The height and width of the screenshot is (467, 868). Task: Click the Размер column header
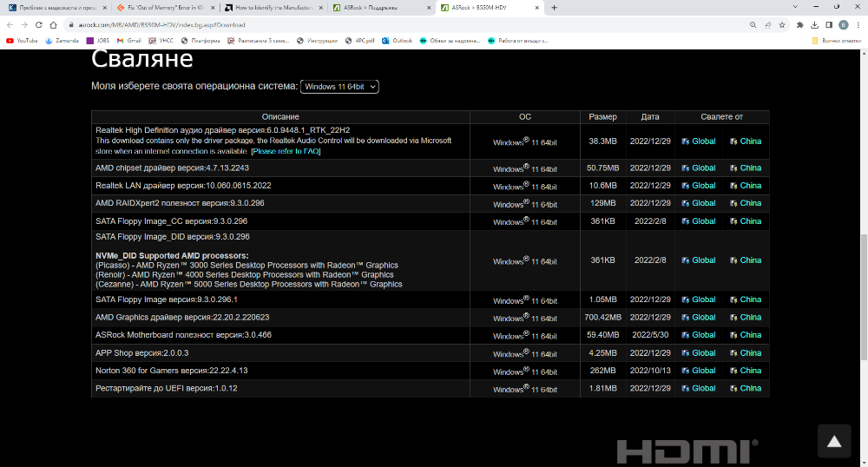click(x=603, y=116)
